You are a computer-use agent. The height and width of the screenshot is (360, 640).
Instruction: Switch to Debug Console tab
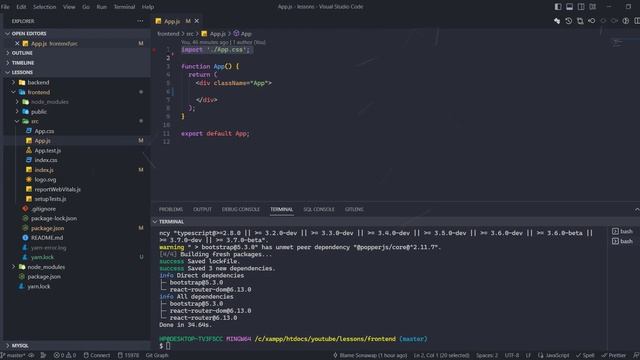coord(240,209)
